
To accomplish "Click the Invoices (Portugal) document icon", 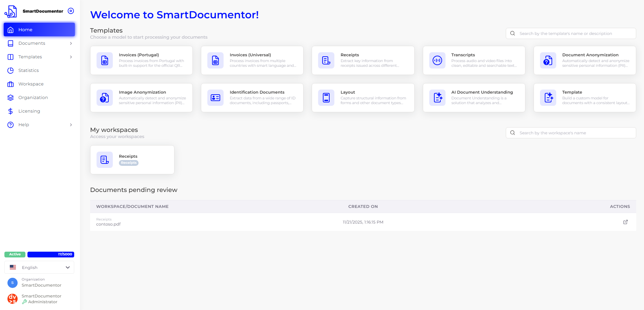I will (105, 60).
